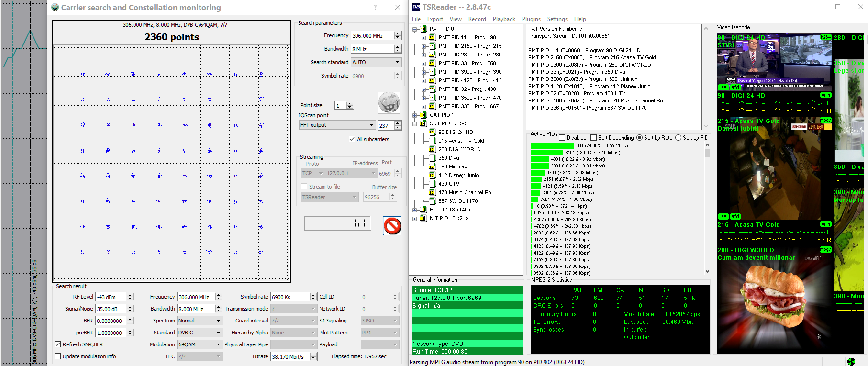This screenshot has width=868, height=366.
Task: Click the mpeg audio badge under DIGI 24 HD
Action: click(x=826, y=95)
